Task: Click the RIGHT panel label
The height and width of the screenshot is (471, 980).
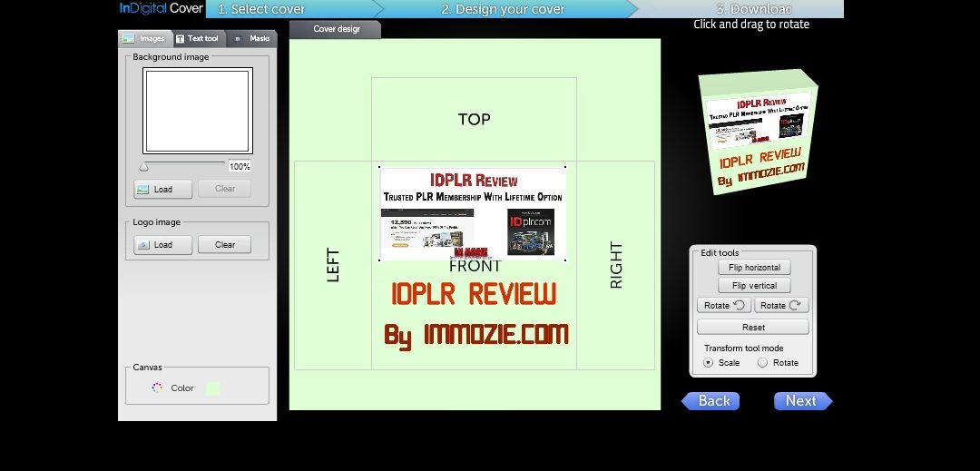Action: 616,266
